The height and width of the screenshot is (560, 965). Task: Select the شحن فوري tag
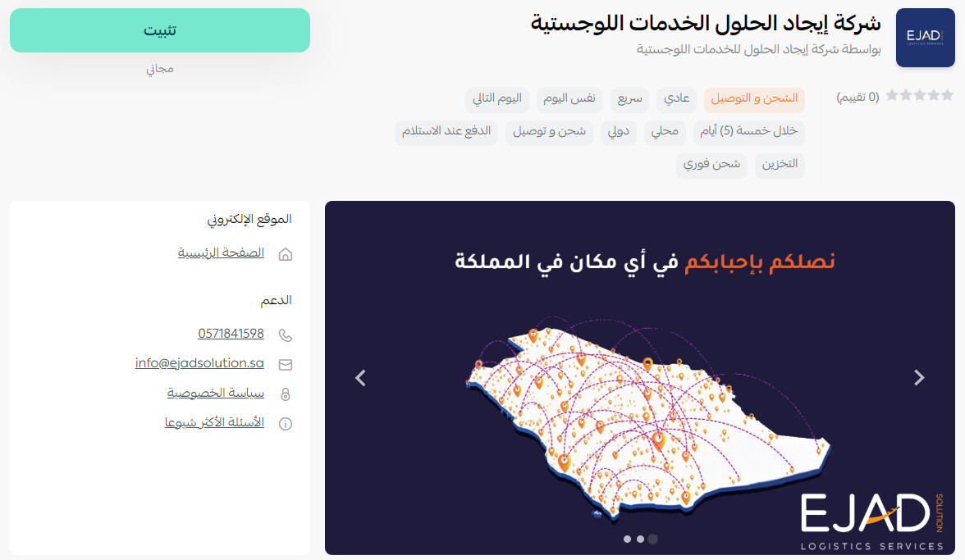(x=711, y=164)
